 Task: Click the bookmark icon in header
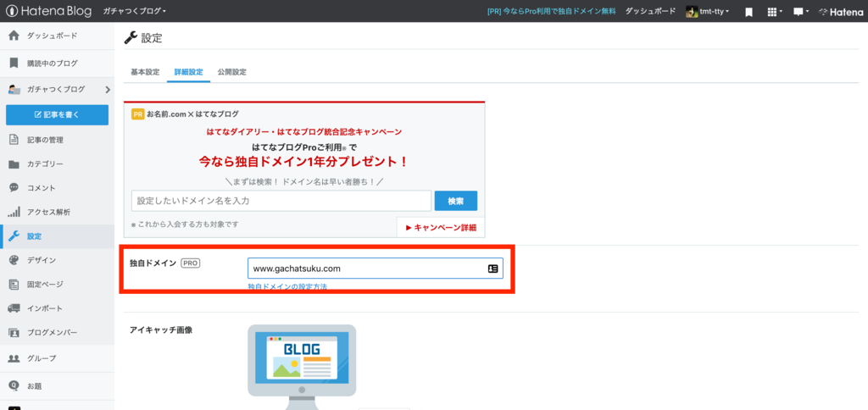pos(748,11)
